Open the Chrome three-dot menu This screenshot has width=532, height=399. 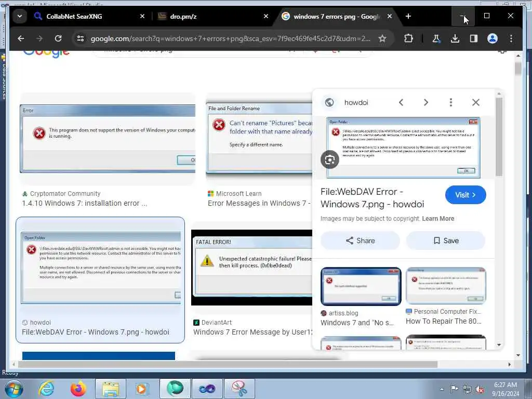point(511,38)
